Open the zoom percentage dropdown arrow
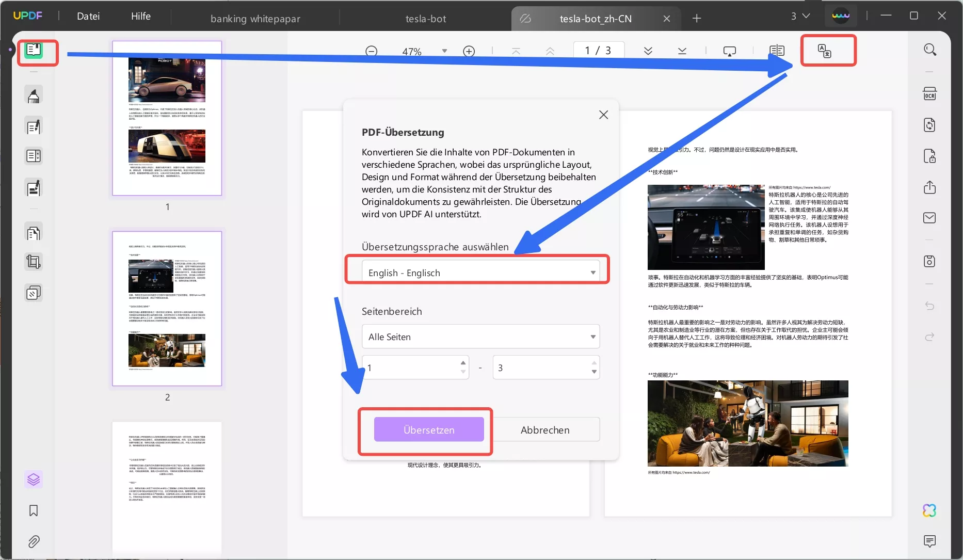The width and height of the screenshot is (963, 560). pos(444,51)
